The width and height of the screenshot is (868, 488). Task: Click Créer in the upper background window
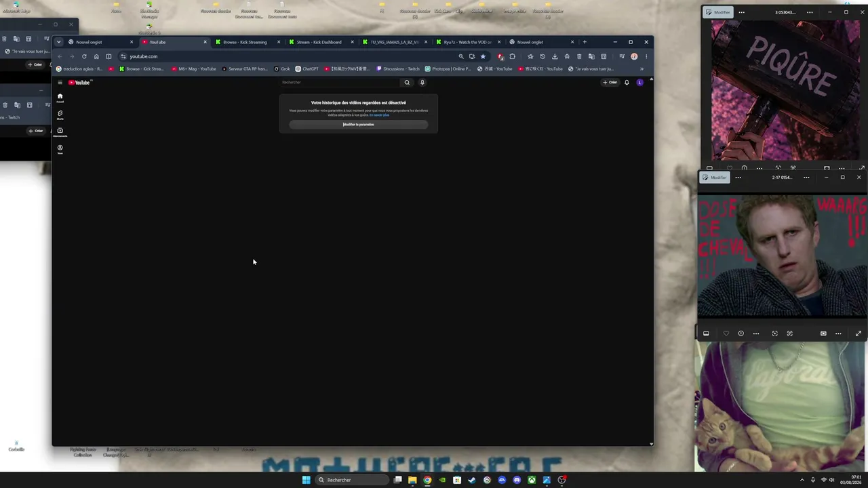pos(35,64)
